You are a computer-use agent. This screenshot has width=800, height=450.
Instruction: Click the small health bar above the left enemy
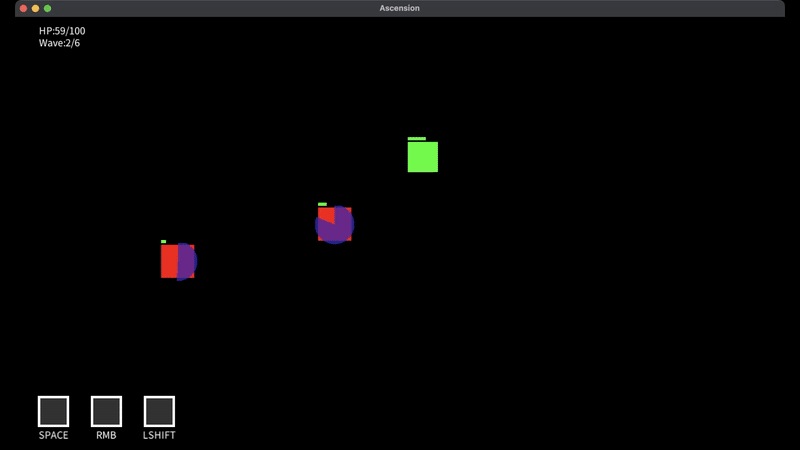point(163,241)
